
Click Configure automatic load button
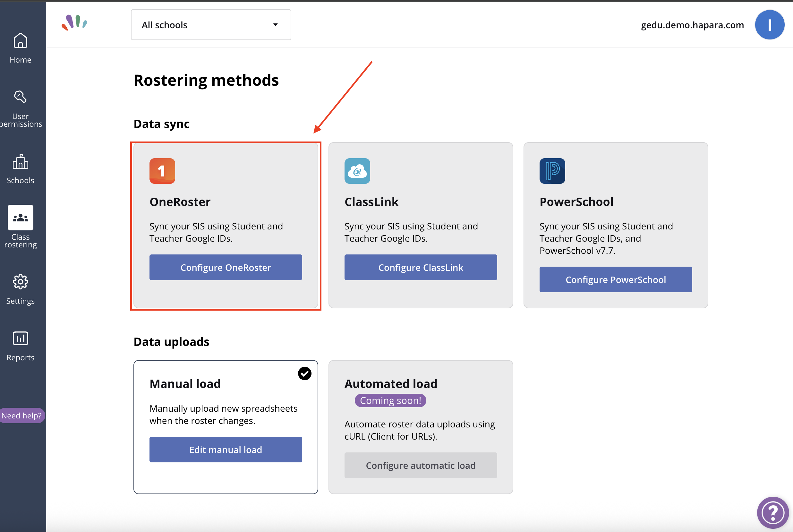coord(421,466)
